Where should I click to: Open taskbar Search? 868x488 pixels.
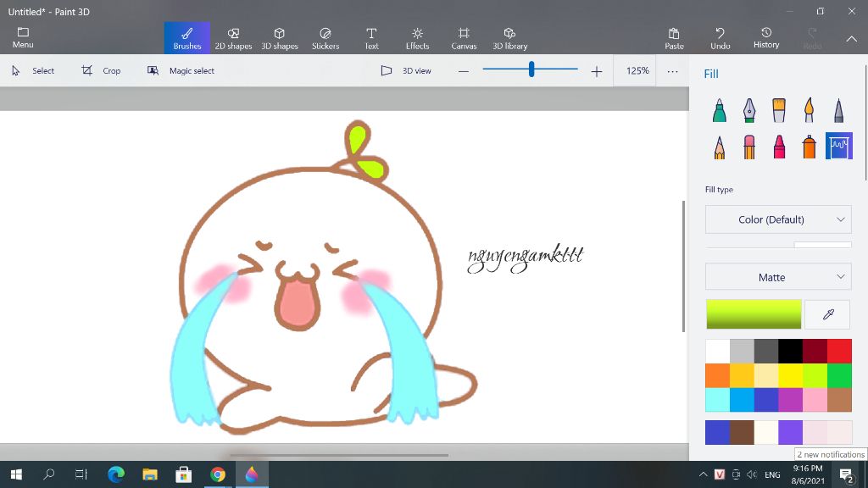48,474
